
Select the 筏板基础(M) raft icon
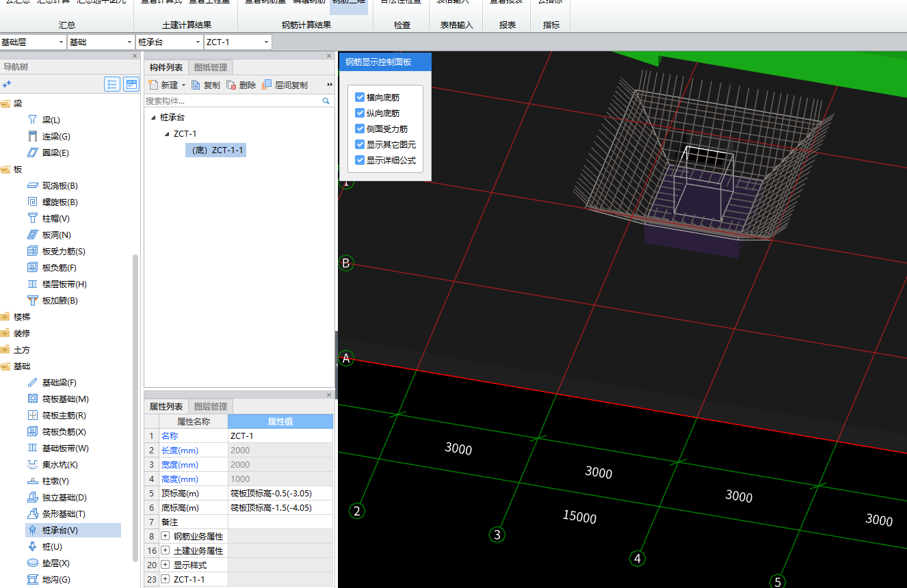click(32, 399)
